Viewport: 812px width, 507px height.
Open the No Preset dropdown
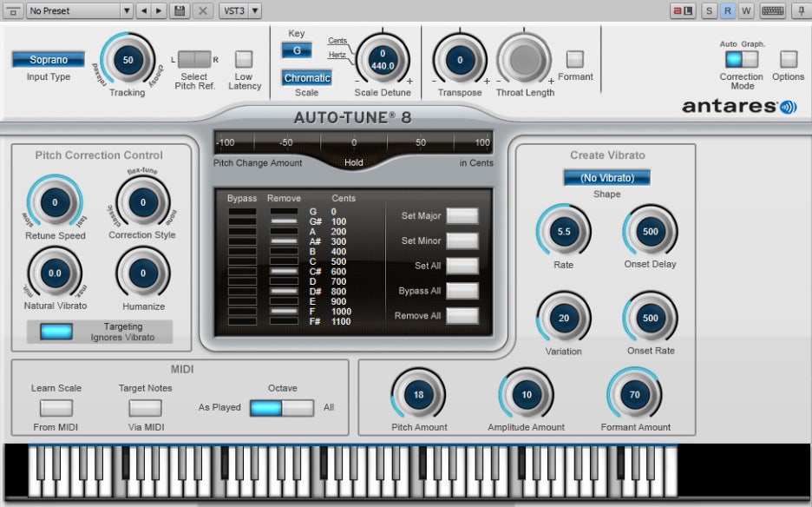(78, 10)
